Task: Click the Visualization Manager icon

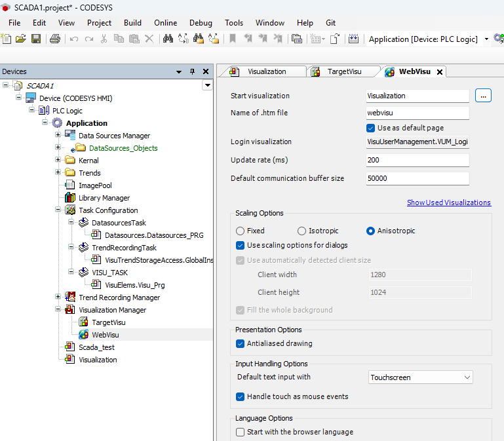Action: click(70, 309)
